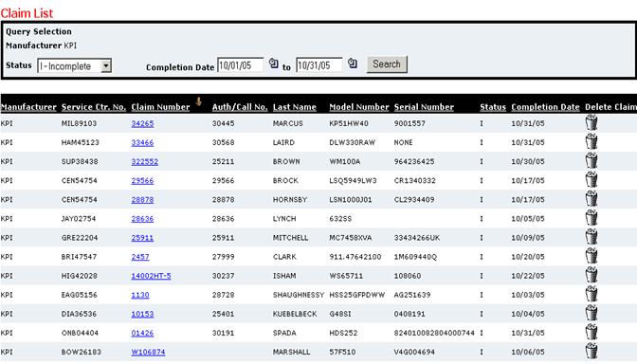Sort by Service Ctr. No. column
This screenshot has width=637, height=364.
[94, 107]
